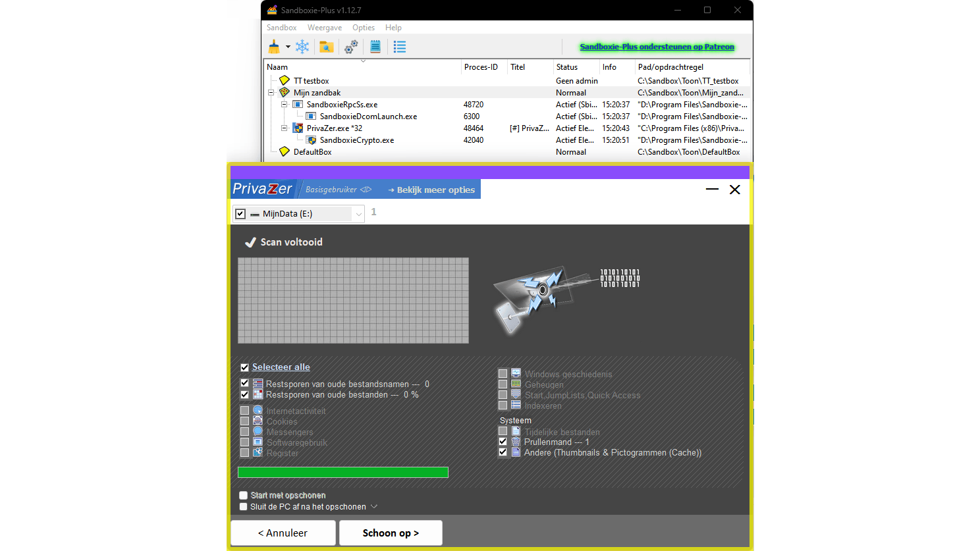
Task: Open the MijnData (E:) drive dropdown
Action: (358, 214)
